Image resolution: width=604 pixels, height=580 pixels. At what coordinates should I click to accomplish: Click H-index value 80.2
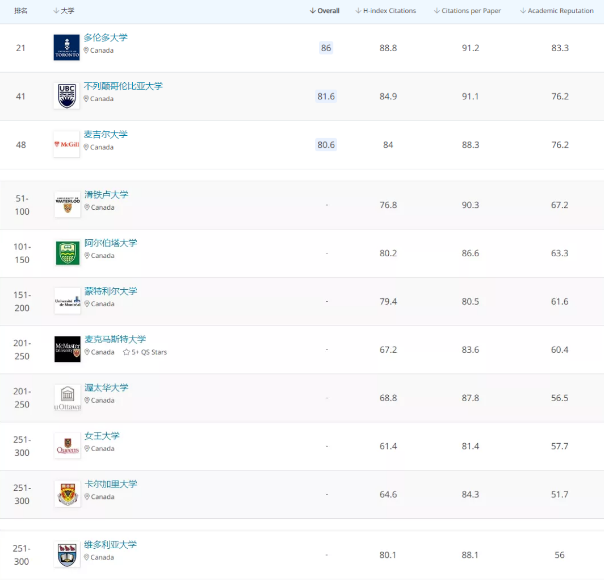tap(388, 253)
